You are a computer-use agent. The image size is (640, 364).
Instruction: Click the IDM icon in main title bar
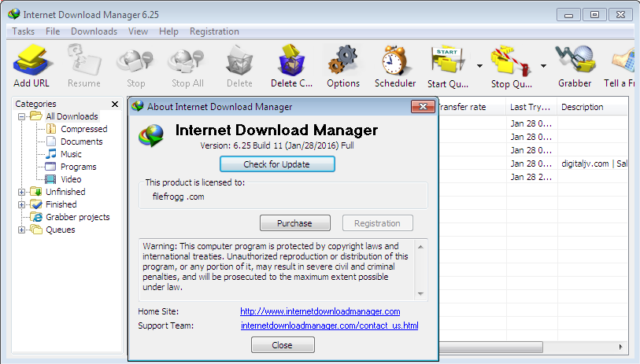(x=14, y=14)
